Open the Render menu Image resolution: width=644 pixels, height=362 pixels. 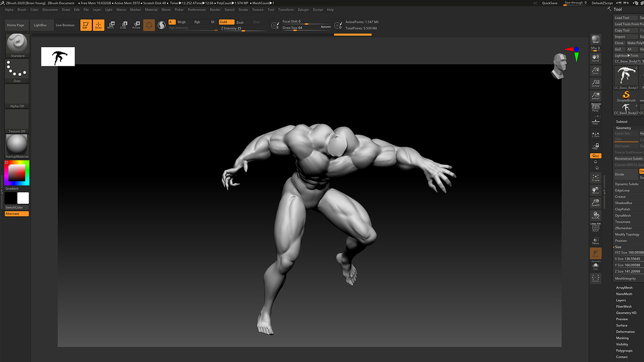pyautogui.click(x=215, y=10)
